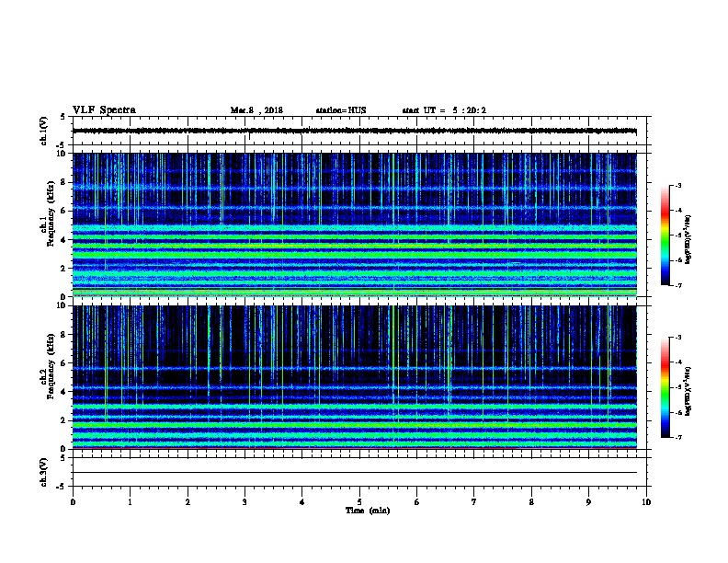The image size is (728, 563).
Task: Click the time axis tick label "9"
Action: 588,502
